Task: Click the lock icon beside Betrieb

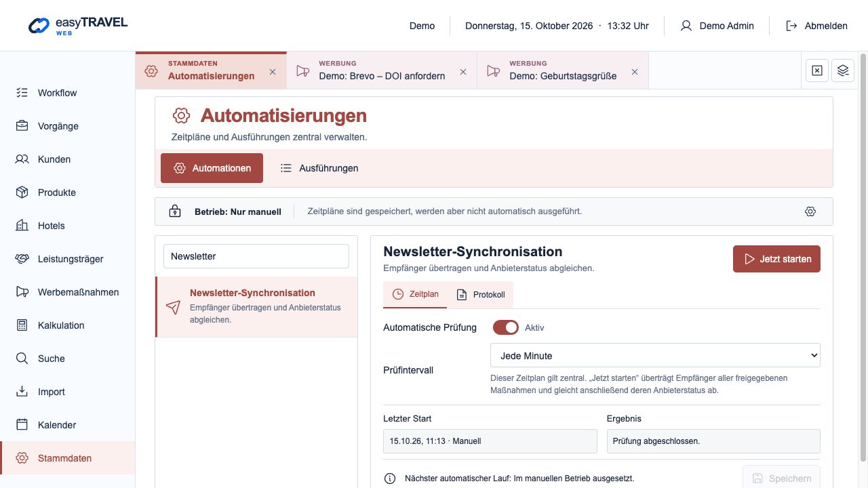Action: coord(175,211)
